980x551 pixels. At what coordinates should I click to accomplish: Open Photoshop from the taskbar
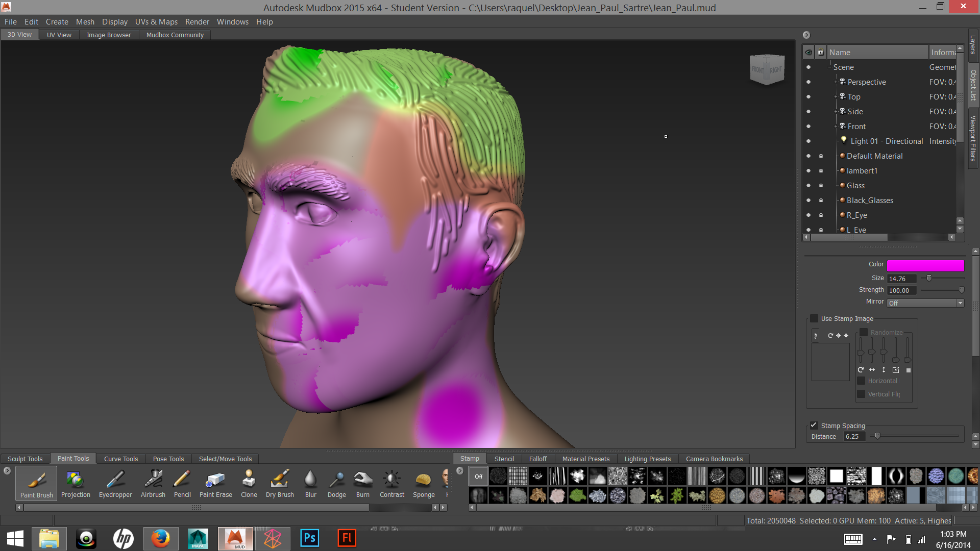click(x=309, y=538)
